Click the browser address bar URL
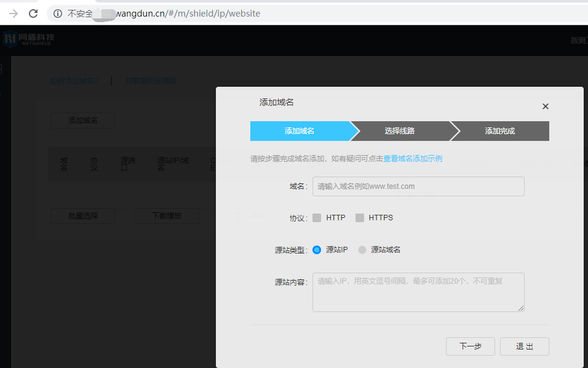This screenshot has width=588, height=368. pos(185,14)
